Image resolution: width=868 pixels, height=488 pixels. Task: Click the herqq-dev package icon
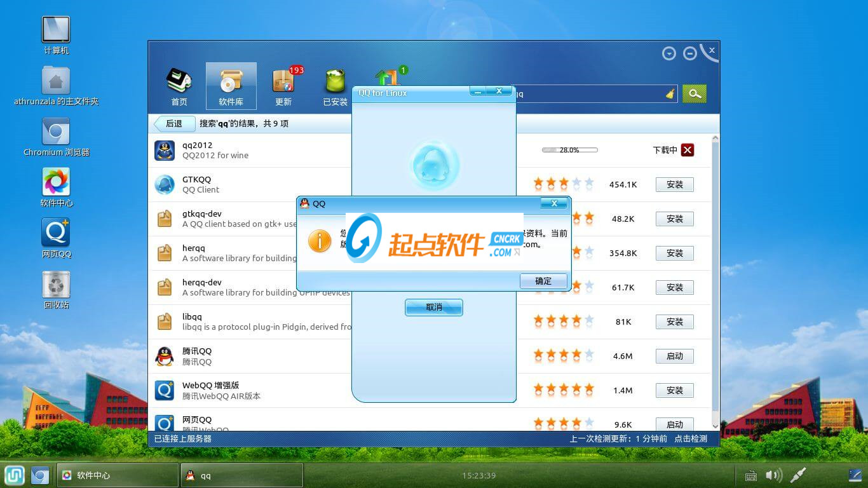tap(165, 287)
